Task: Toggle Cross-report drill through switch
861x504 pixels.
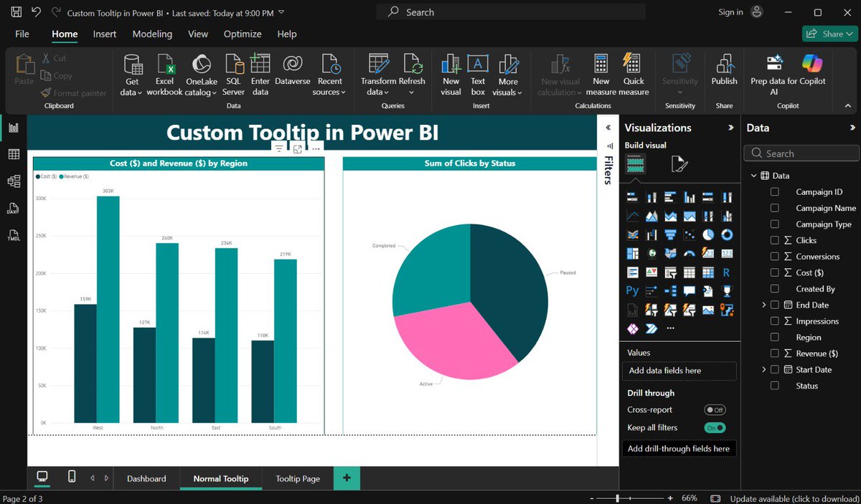Action: [715, 410]
